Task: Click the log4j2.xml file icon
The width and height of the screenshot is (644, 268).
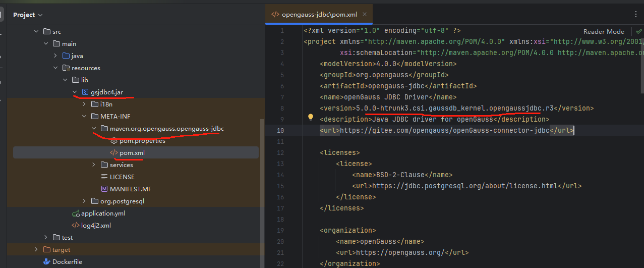Action: 76,225
